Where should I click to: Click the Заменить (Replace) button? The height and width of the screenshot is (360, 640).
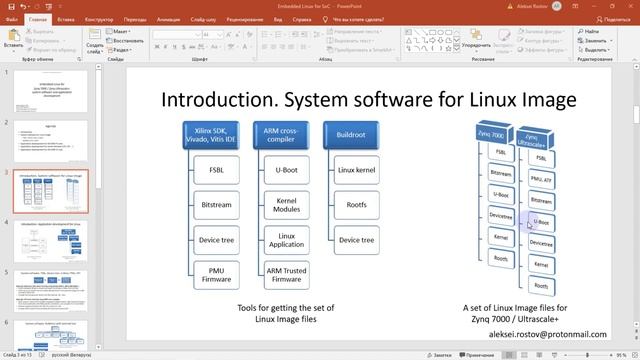595,40
